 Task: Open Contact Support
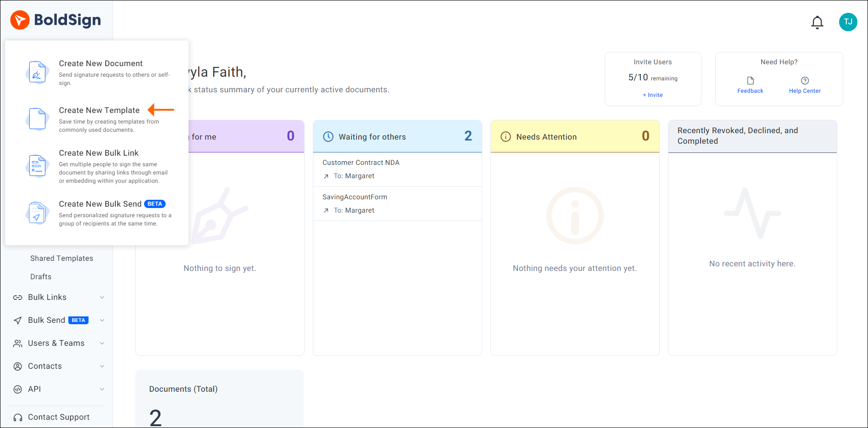coord(59,417)
